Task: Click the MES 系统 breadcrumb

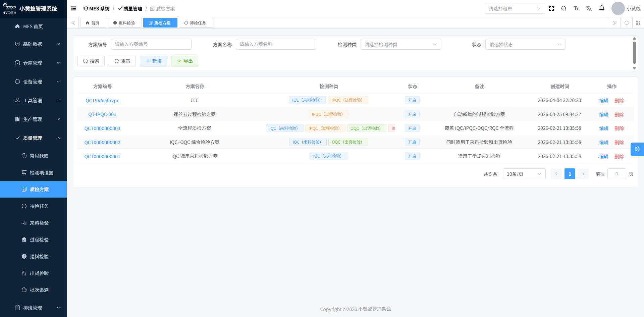Action: tap(97, 9)
